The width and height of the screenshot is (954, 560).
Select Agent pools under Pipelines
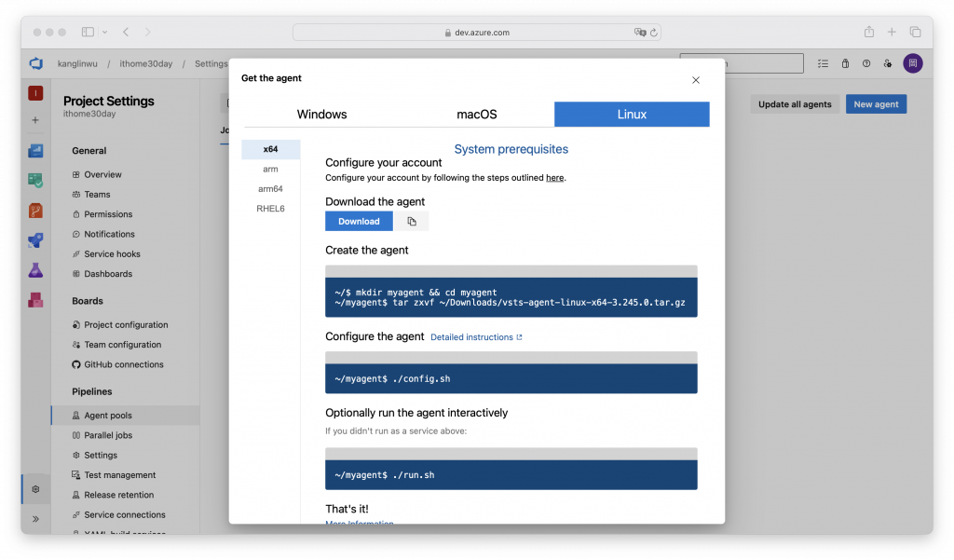click(x=126, y=416)
